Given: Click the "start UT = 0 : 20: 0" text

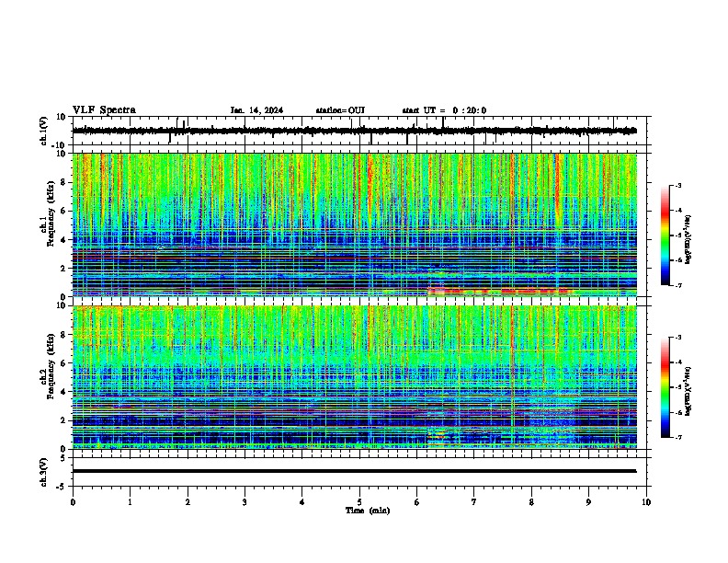Looking at the screenshot, I should (444, 110).
